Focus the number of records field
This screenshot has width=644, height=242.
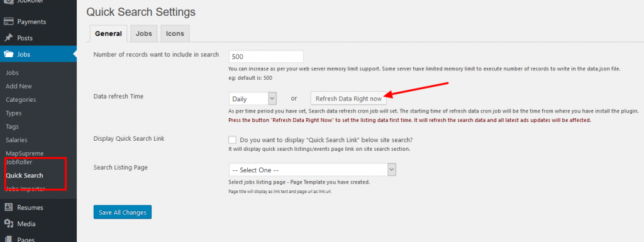point(266,57)
